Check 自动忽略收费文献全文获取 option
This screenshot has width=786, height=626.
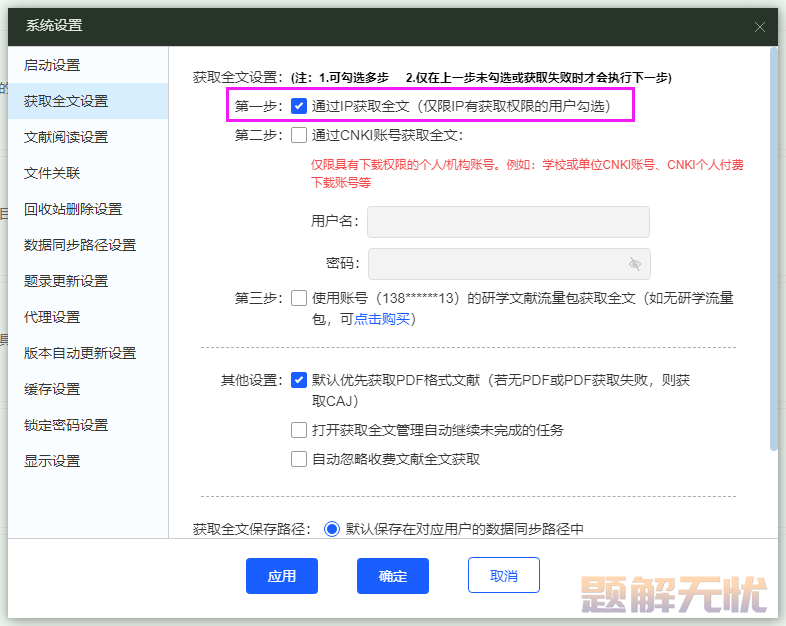[299, 459]
